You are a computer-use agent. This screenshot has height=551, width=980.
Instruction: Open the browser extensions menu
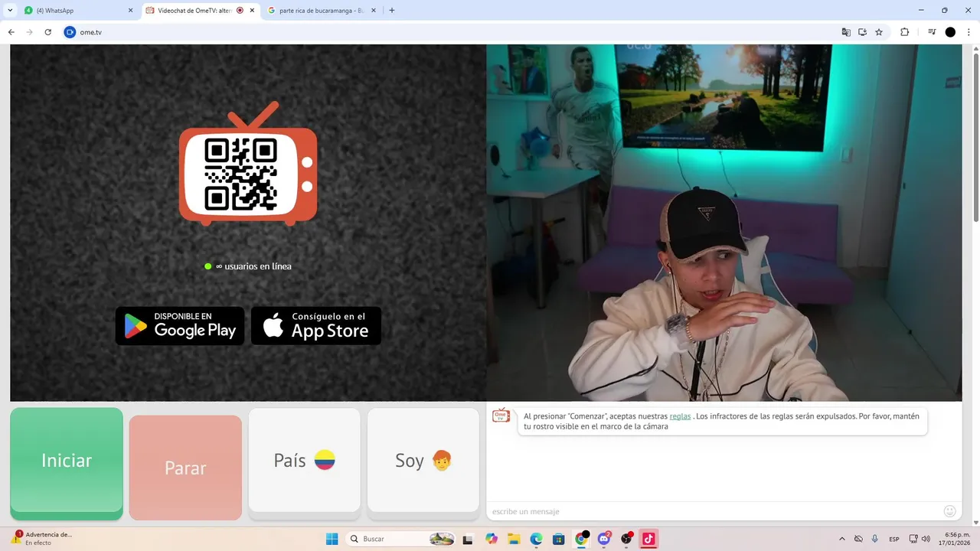tap(904, 32)
